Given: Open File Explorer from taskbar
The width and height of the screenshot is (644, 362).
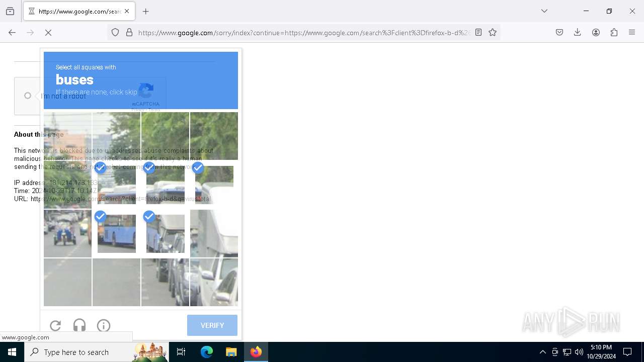Looking at the screenshot, I should coord(231,352).
